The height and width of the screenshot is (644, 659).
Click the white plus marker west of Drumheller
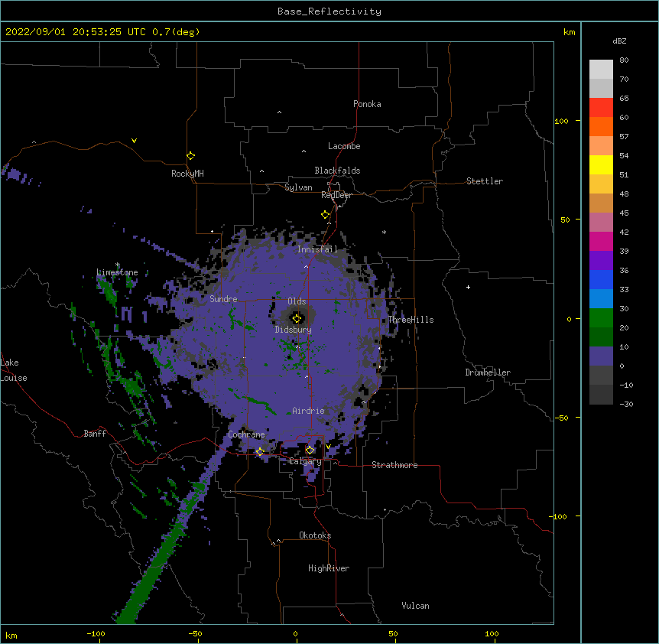(x=468, y=287)
